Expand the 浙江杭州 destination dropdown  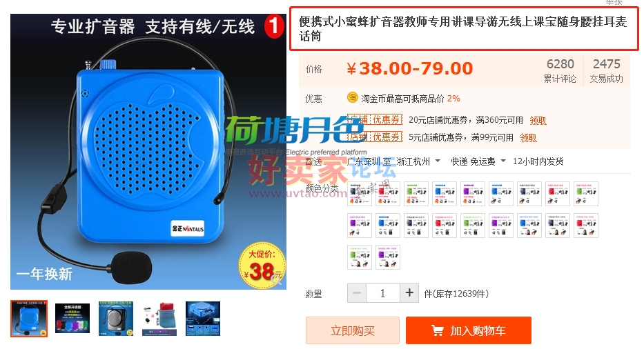click(x=438, y=161)
